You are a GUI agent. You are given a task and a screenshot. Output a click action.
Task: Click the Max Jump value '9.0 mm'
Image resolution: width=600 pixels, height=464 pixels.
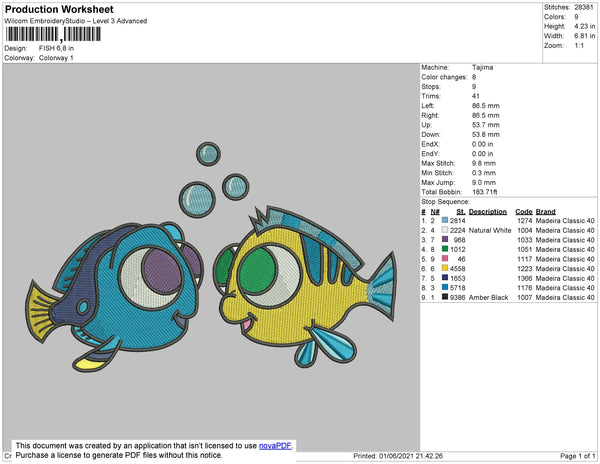pyautogui.click(x=484, y=182)
